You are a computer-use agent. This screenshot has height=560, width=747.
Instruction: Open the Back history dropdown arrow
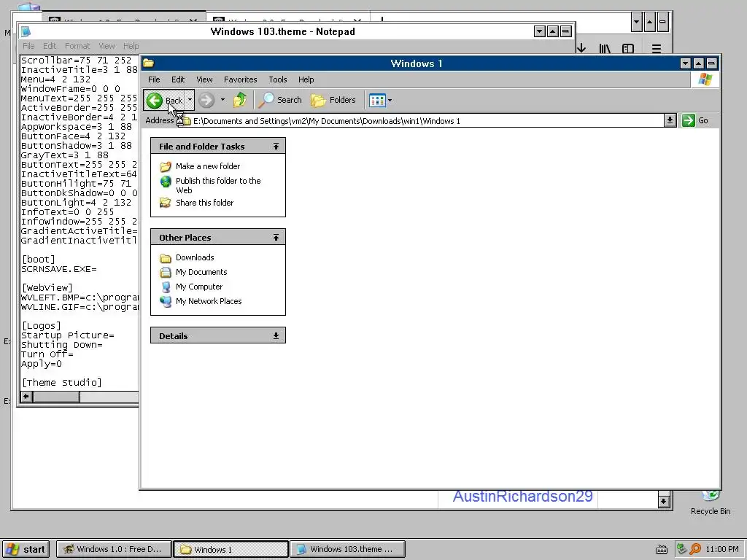point(190,100)
